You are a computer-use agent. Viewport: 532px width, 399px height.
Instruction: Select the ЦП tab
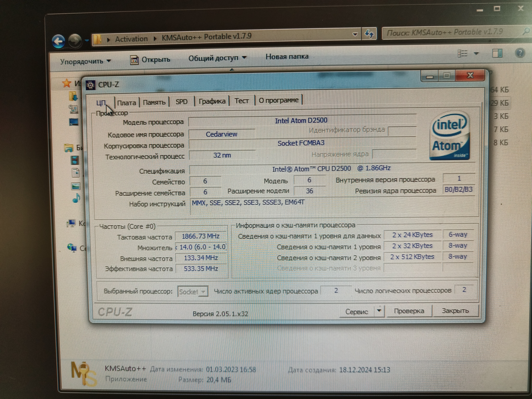pos(101,103)
